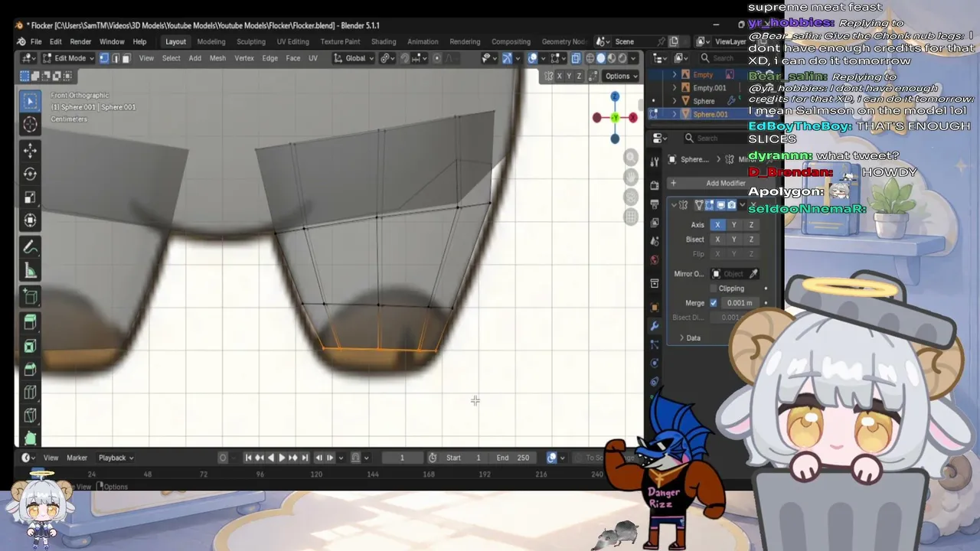Click the Add Modifier button
The image size is (980, 551).
point(720,183)
